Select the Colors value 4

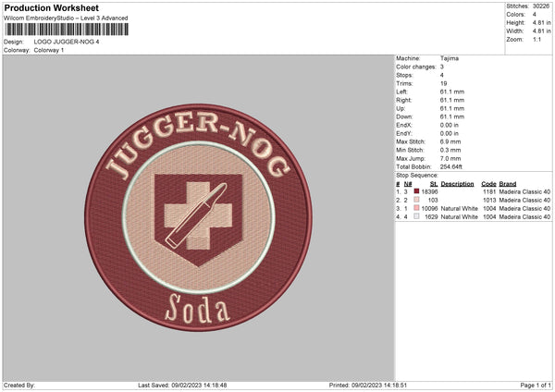tap(535, 15)
